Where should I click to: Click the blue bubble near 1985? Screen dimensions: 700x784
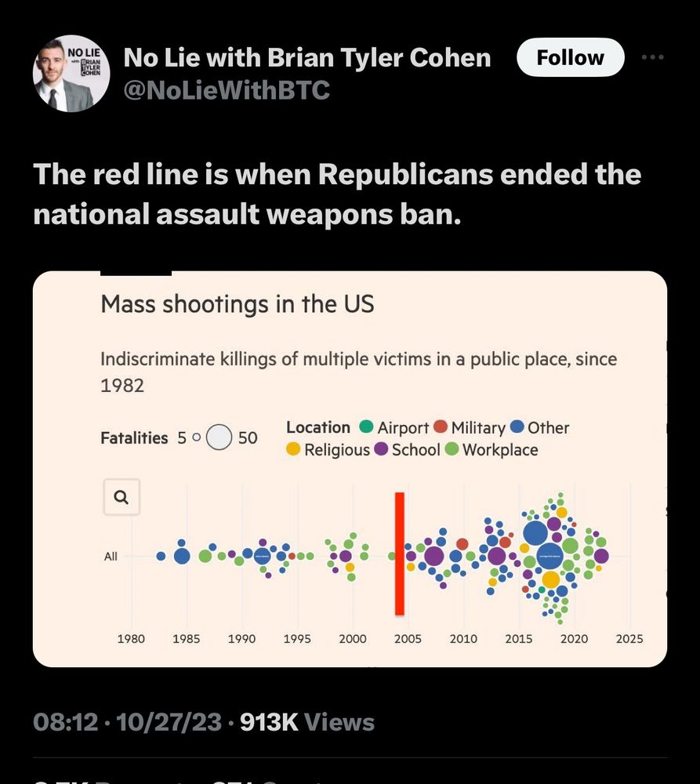tap(182, 556)
